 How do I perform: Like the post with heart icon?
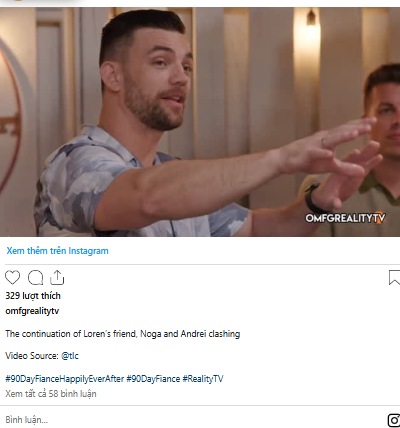(13, 277)
